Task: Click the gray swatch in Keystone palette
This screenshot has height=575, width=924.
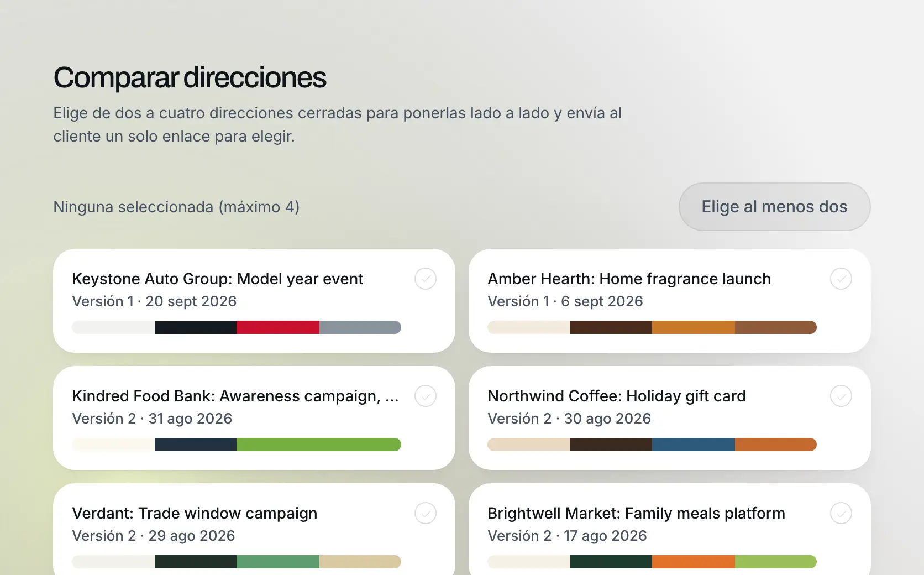Action: tap(360, 327)
